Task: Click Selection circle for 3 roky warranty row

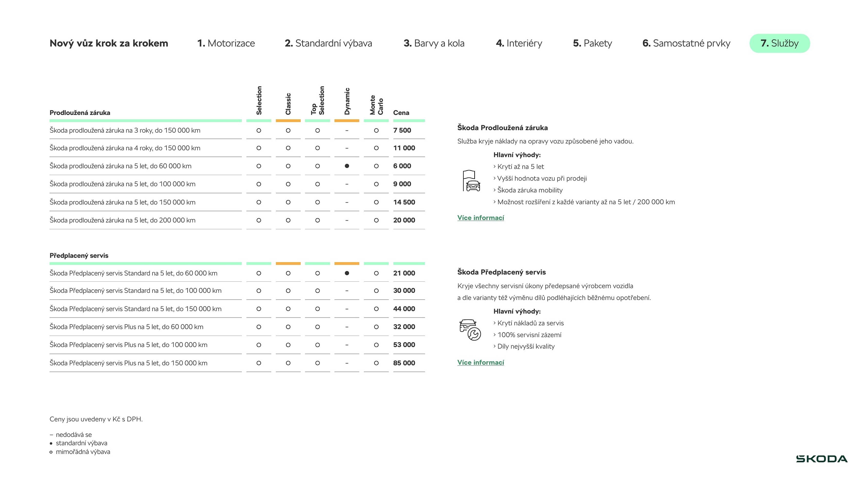Action: point(258,130)
